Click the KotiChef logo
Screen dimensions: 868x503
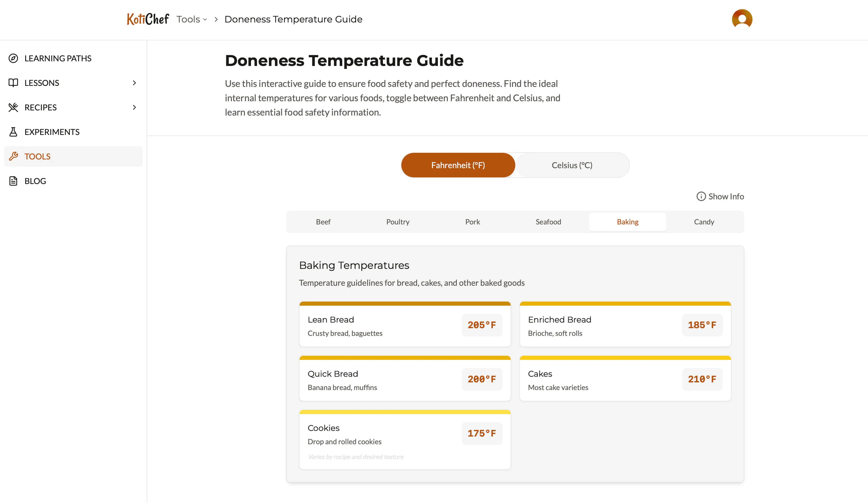(148, 19)
